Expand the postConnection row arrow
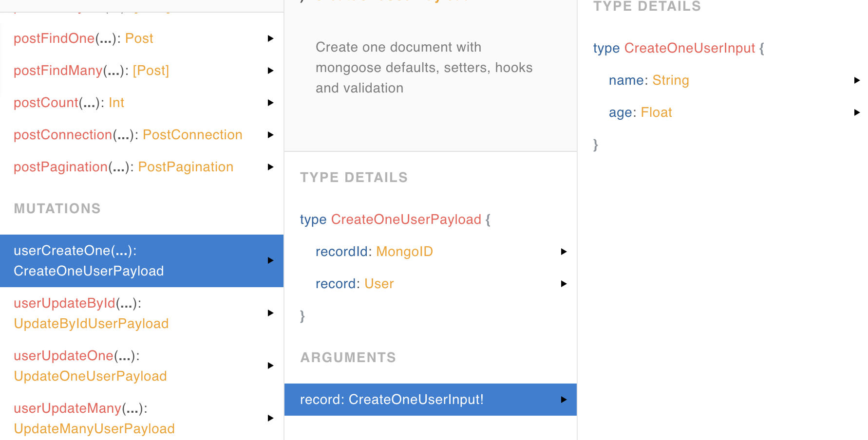The width and height of the screenshot is (868, 440). [x=271, y=135]
